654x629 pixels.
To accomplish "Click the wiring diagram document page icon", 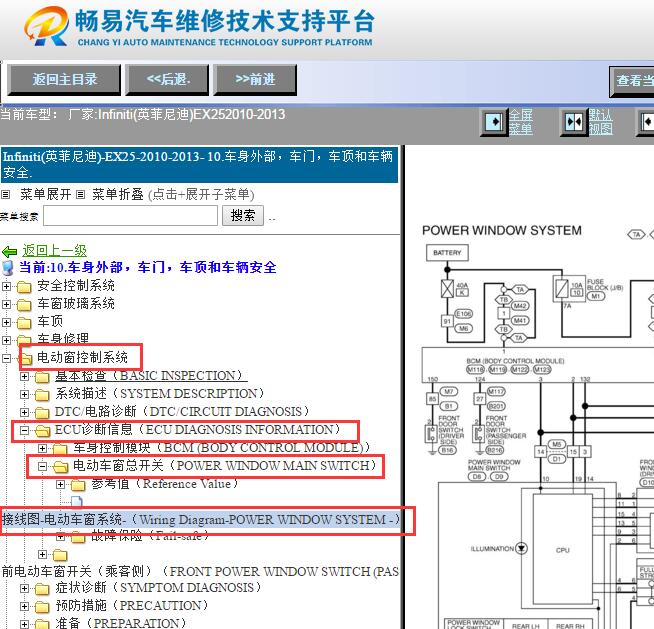I will tap(77, 502).
